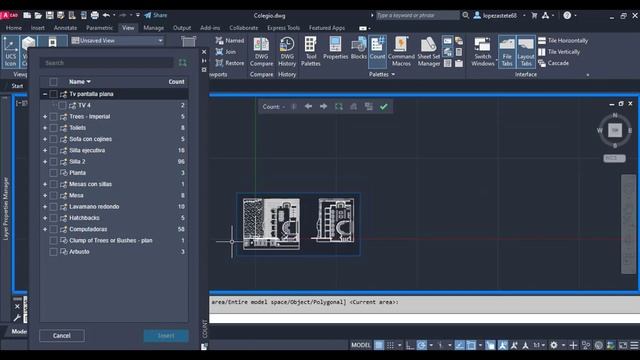This screenshot has height=360, width=640.
Task: Click the workspace gear in status bar
Action: click(x=553, y=345)
